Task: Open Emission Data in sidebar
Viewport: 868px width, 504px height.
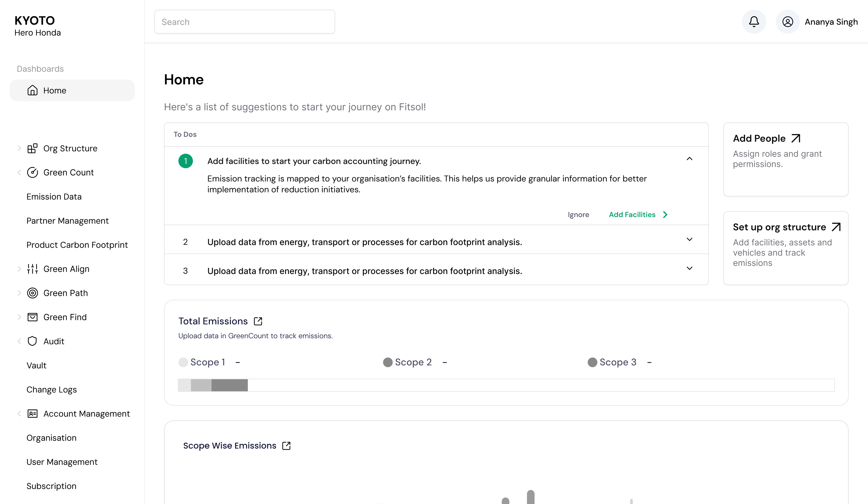Action: (54, 197)
